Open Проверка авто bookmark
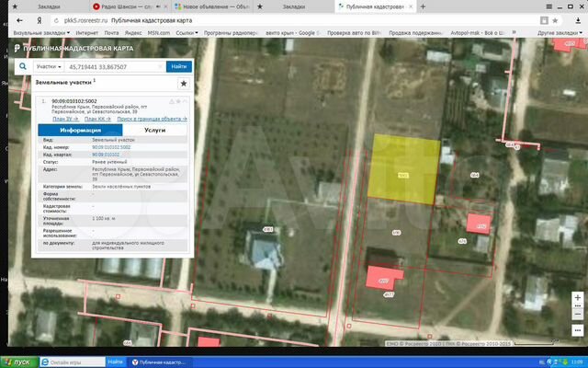The height and width of the screenshot is (368, 588). point(354,33)
